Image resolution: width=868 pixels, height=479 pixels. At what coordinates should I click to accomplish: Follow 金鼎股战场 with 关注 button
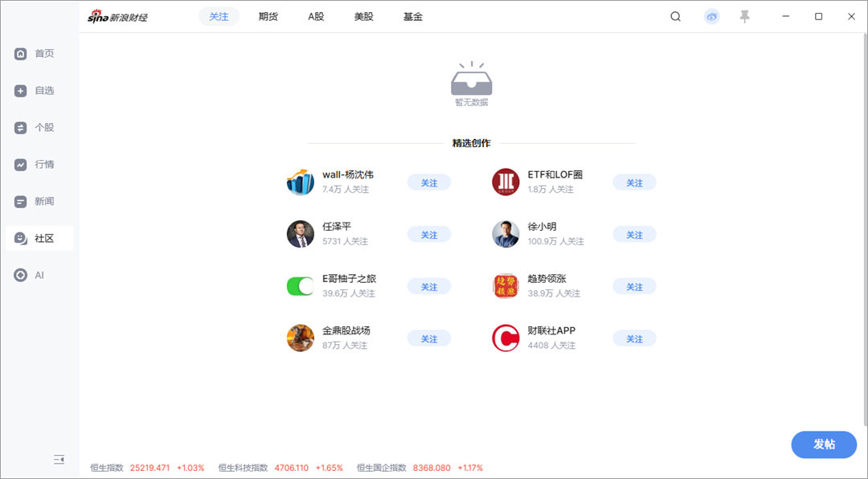click(x=429, y=339)
